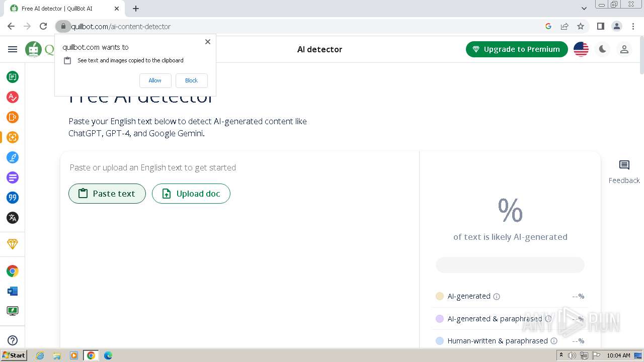Open Internet Explorer from taskbar
This screenshot has width=644, height=362.
tap(40, 355)
